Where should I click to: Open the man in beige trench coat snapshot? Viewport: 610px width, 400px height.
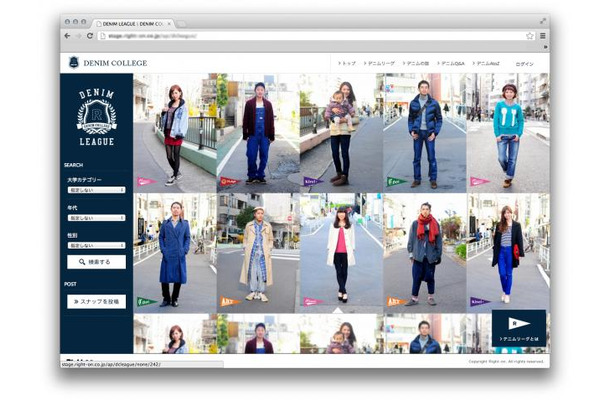[x=258, y=253]
